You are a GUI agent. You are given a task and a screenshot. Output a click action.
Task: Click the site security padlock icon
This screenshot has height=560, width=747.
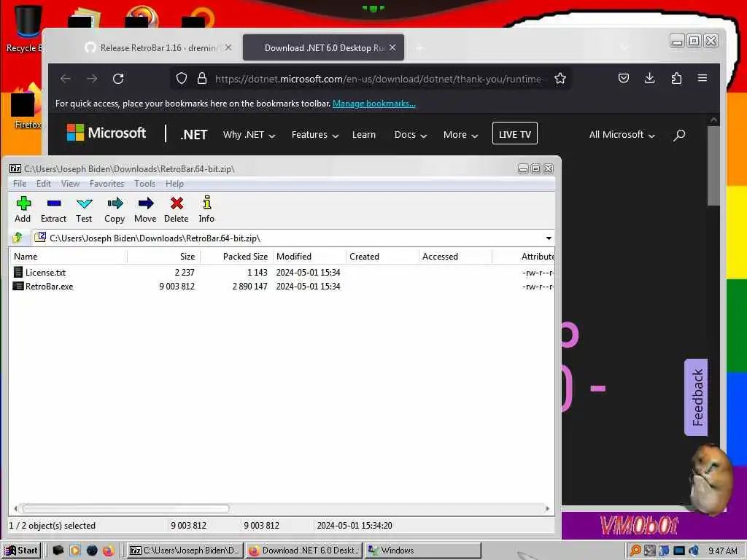(x=202, y=78)
